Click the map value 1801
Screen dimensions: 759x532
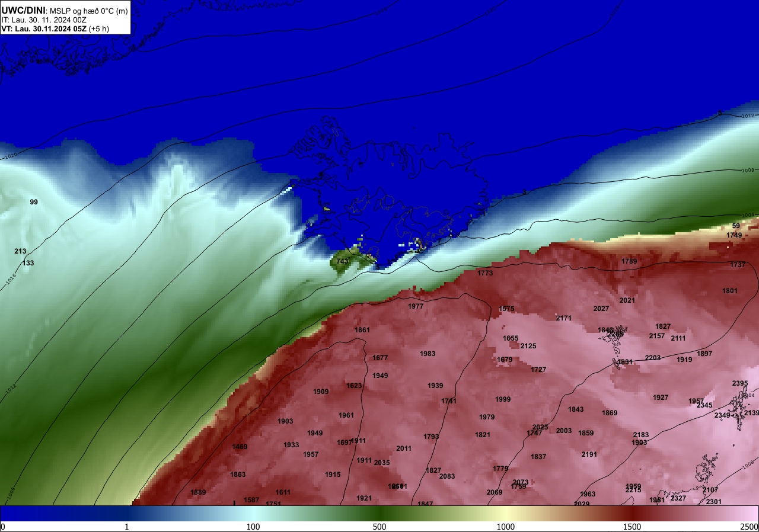click(x=730, y=291)
